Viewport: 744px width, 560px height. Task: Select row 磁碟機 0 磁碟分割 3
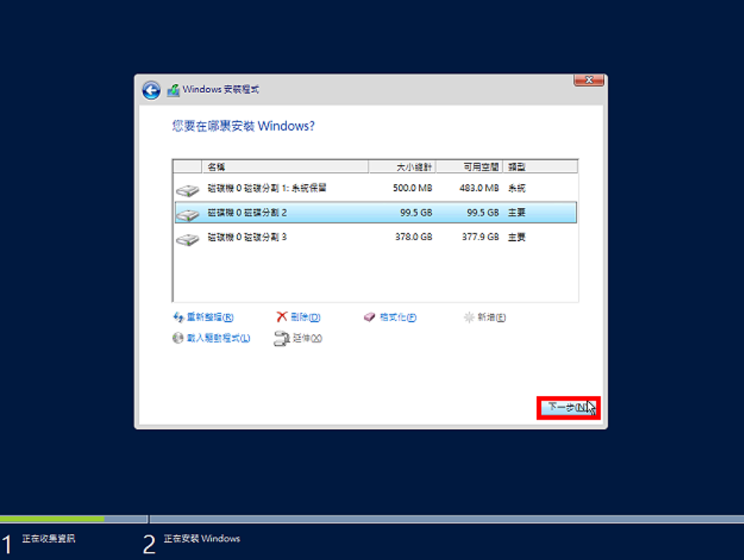pos(376,237)
